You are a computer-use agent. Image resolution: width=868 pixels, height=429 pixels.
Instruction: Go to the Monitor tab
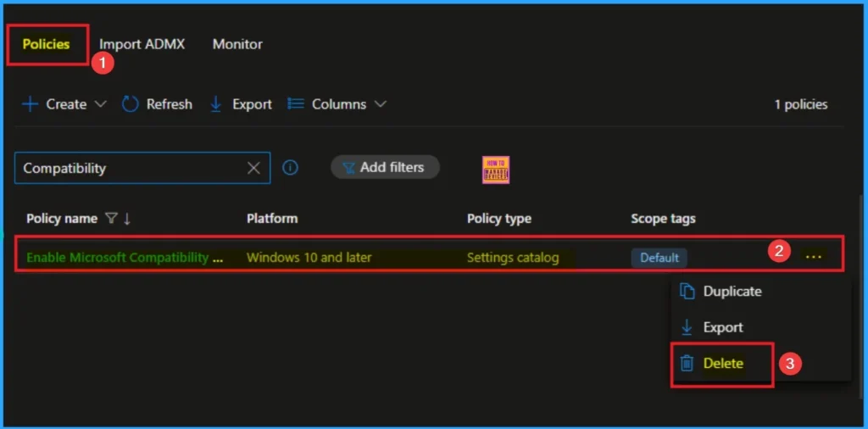click(237, 44)
